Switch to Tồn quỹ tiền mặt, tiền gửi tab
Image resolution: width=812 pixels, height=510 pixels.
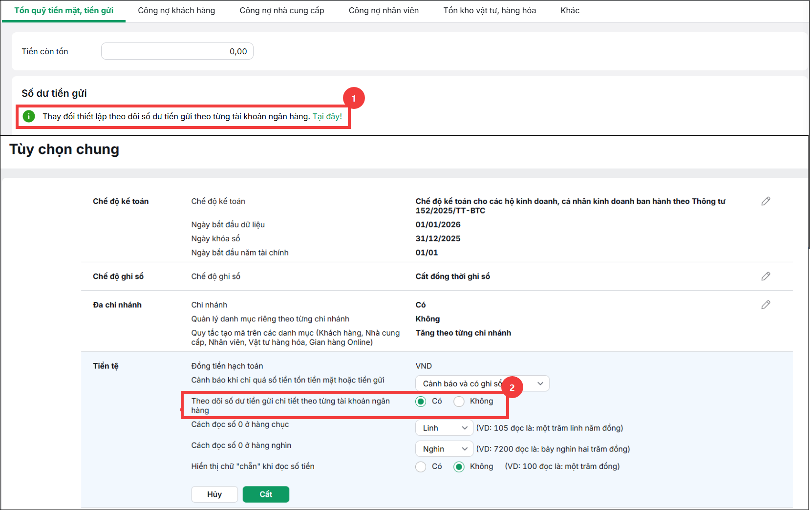64,10
